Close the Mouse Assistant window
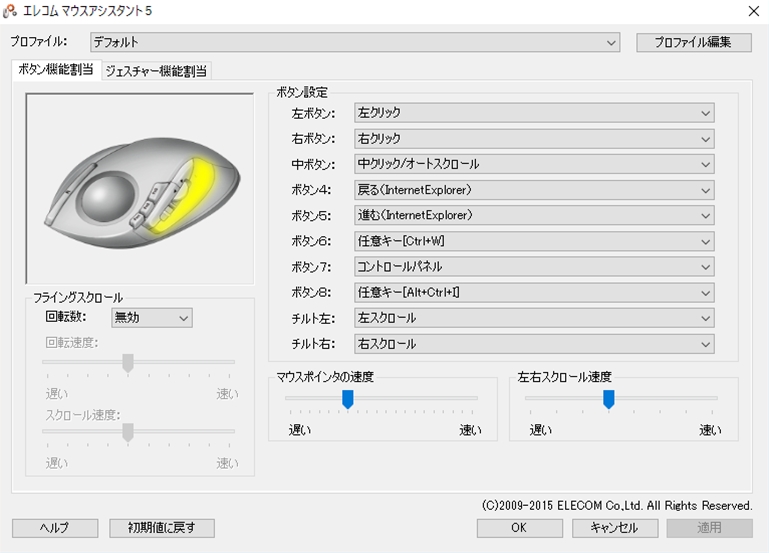Image resolution: width=769 pixels, height=553 pixels. [753, 11]
